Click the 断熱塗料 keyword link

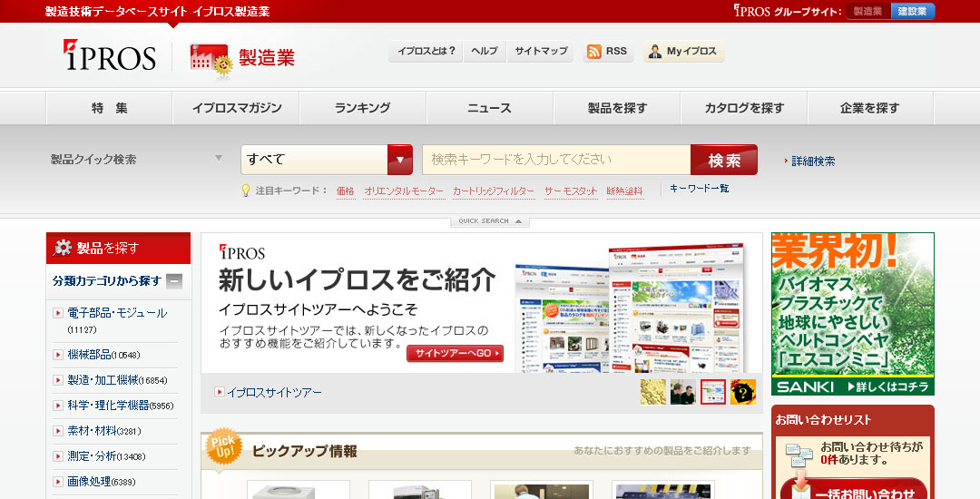pos(624,191)
